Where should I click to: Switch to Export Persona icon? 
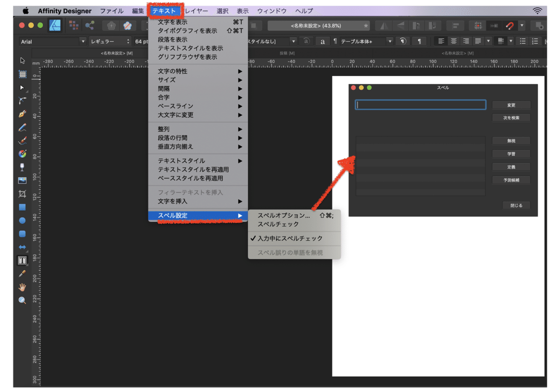(x=90, y=25)
